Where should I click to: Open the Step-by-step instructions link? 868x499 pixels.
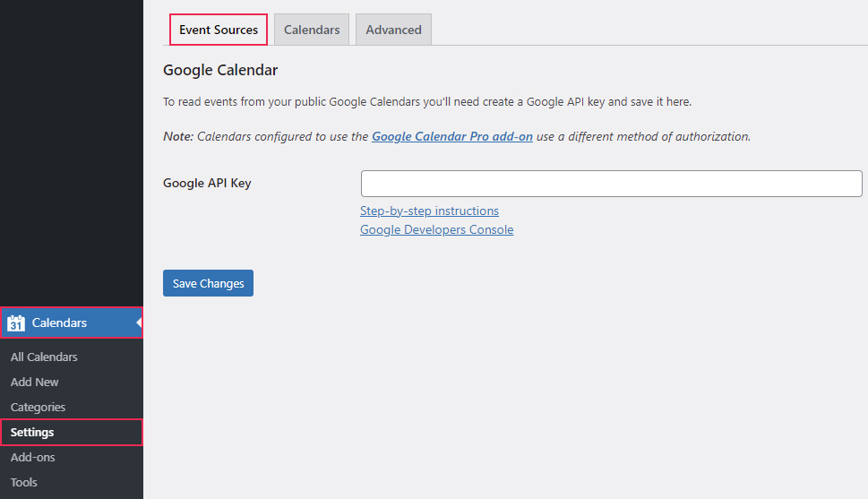tap(429, 211)
